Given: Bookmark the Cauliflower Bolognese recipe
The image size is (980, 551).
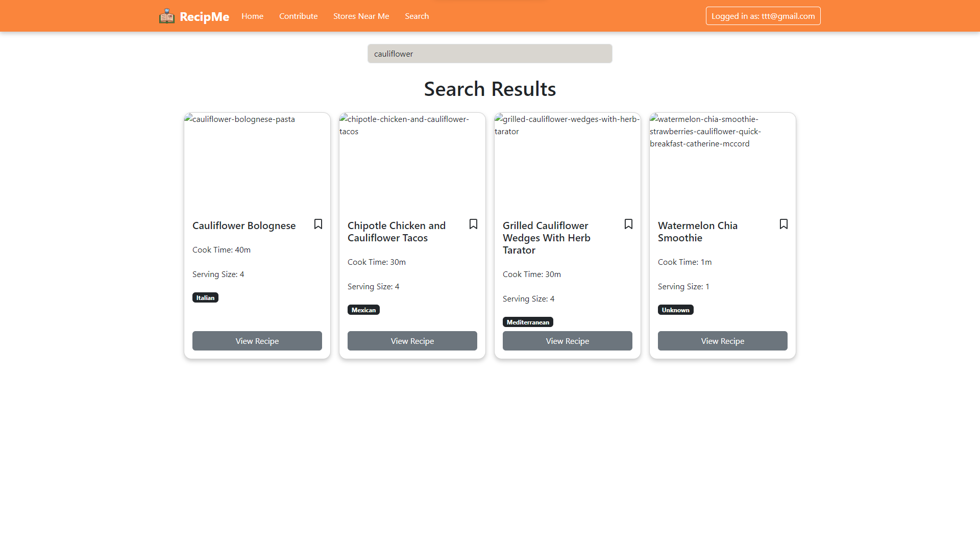Looking at the screenshot, I should coord(318,224).
